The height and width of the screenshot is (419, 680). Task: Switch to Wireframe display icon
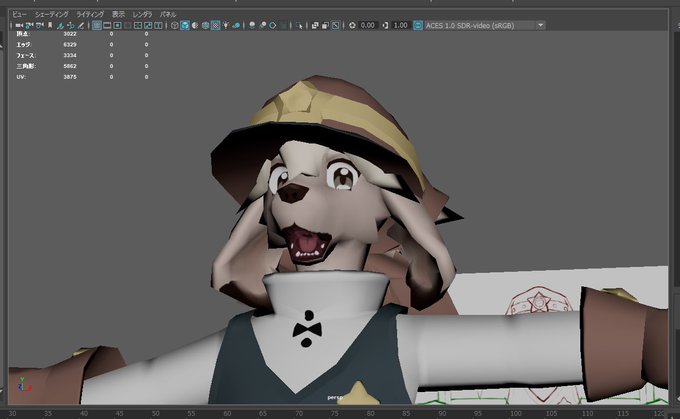click(175, 26)
